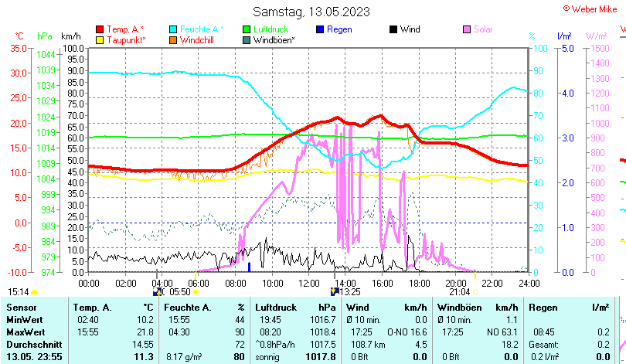Click the wind run value 108.7 km
Viewport: 626px width, 364px height.
(x=368, y=345)
